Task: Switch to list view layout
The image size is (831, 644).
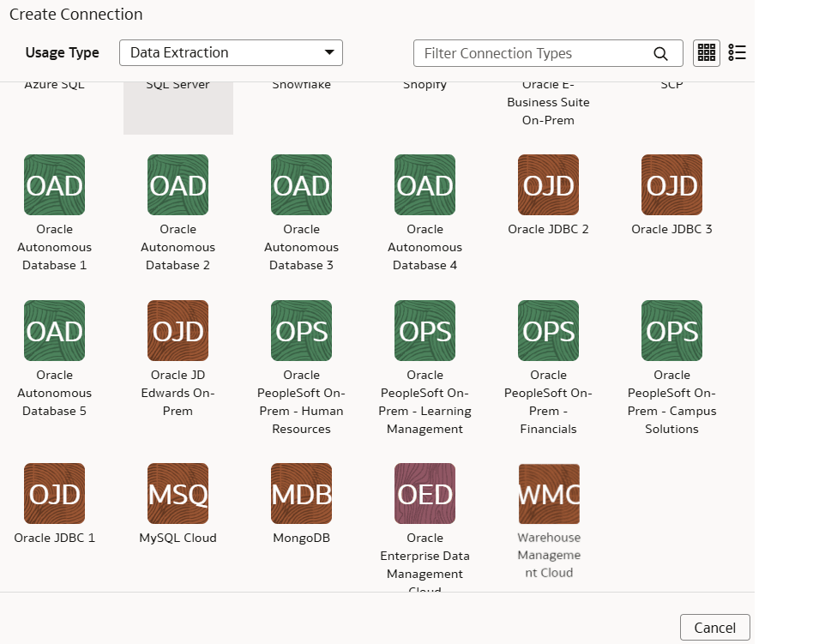Action: tap(736, 52)
